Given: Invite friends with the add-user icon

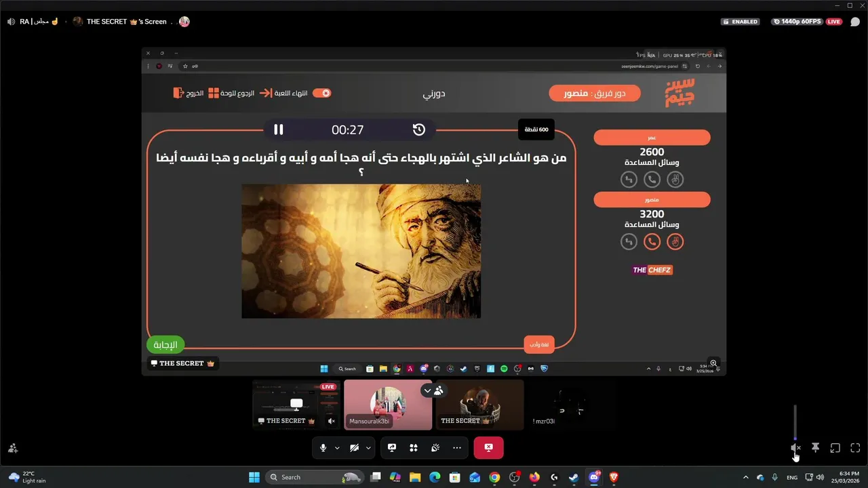Looking at the screenshot, I should click(13, 448).
